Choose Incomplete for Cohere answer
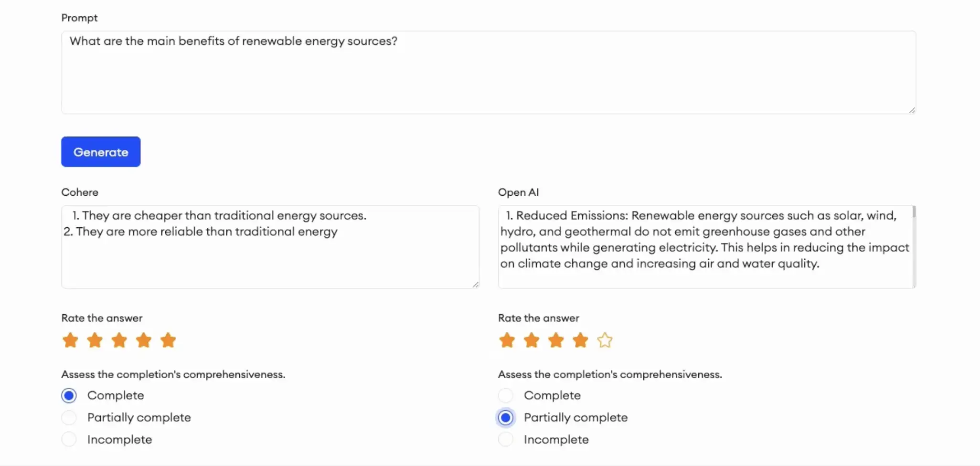980x466 pixels. click(69, 439)
